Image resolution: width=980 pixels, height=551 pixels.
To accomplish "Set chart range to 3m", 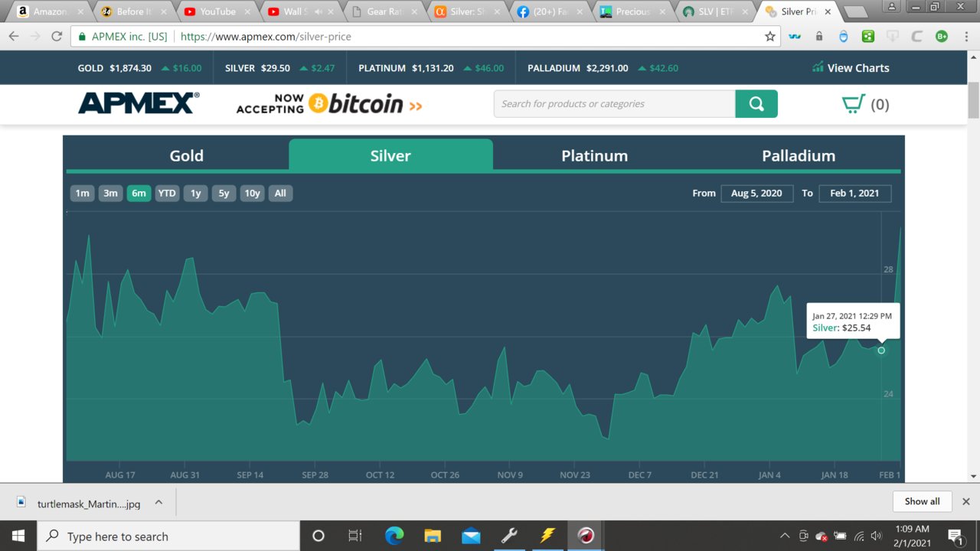I will coord(111,193).
